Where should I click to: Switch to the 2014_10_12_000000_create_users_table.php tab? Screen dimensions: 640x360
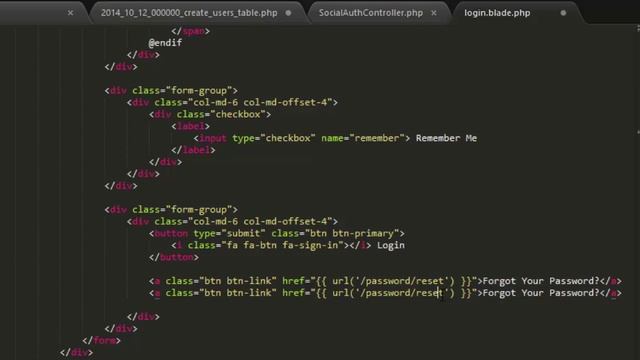pyautogui.click(x=189, y=13)
